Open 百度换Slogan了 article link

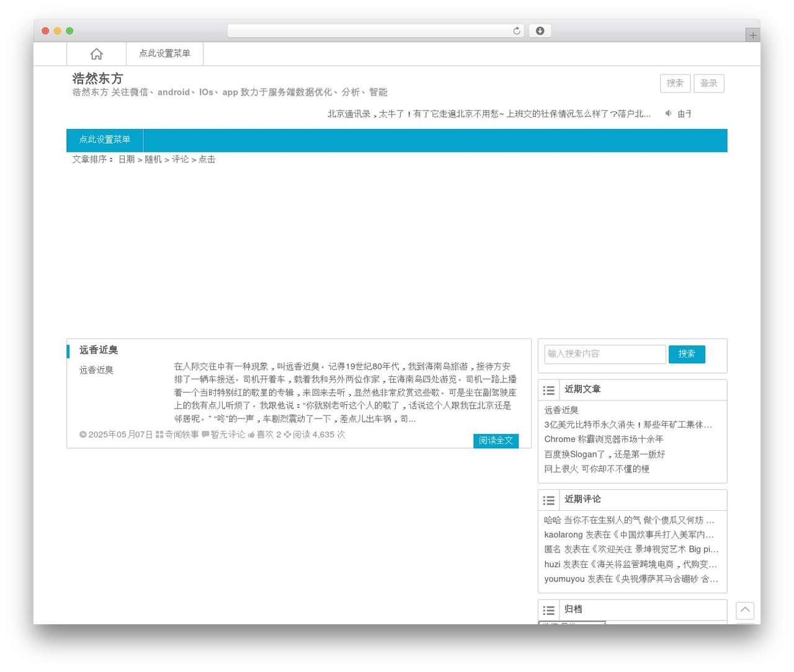pyautogui.click(x=604, y=454)
